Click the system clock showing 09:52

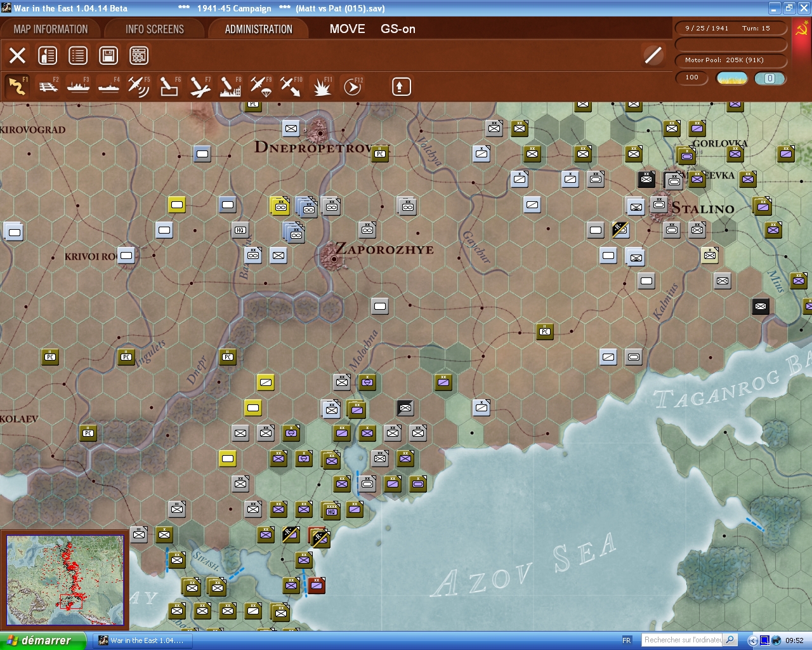tap(794, 640)
